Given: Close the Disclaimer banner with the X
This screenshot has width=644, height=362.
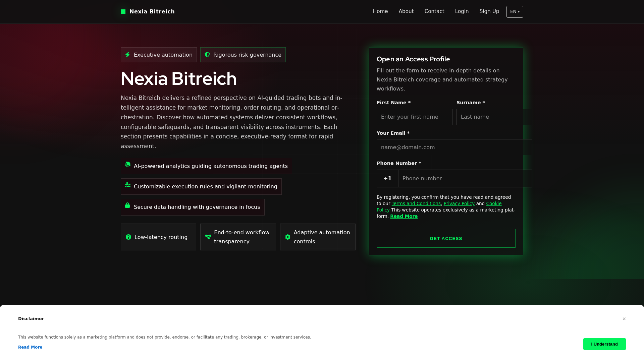Looking at the screenshot, I should 624,319.
